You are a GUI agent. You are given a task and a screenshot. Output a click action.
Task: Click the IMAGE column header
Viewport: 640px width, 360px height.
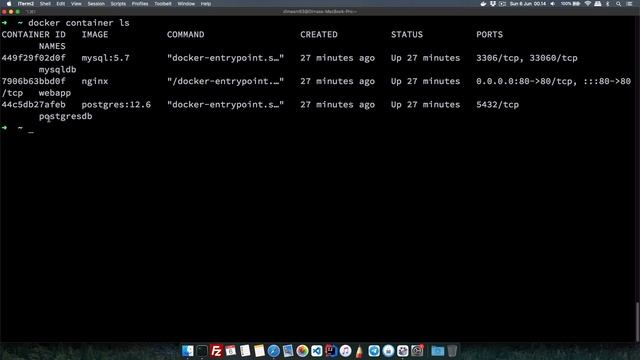click(95, 35)
